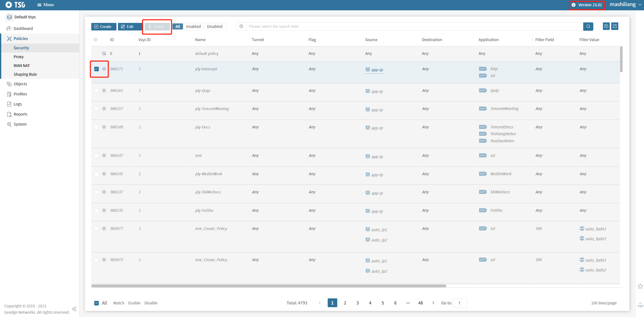
Task: Click the search magnifier button
Action: (588, 26)
